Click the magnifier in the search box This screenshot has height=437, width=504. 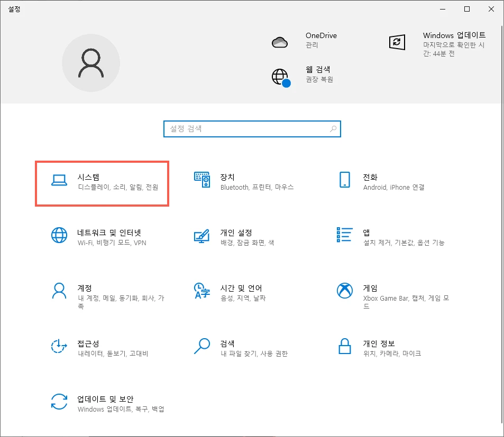point(333,129)
